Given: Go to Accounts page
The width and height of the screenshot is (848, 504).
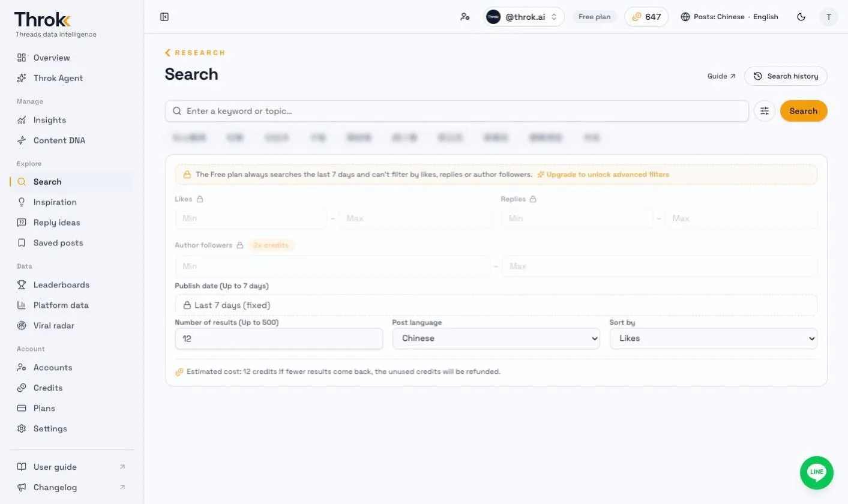Looking at the screenshot, I should pos(72,368).
